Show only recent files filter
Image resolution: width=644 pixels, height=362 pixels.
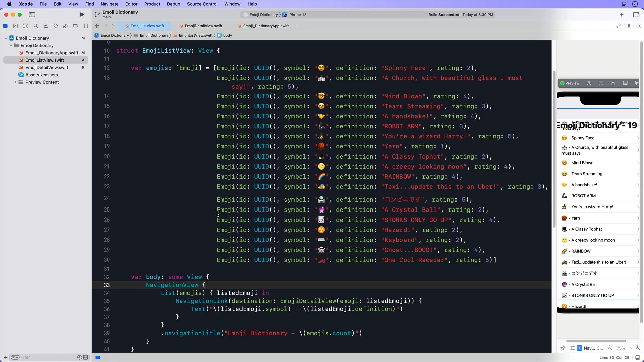[x=79, y=358]
